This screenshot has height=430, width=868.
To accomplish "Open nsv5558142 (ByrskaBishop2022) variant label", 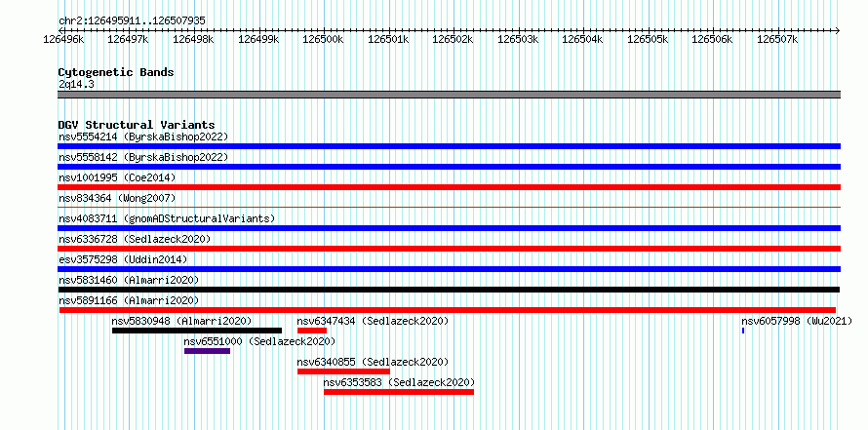I will 142,157.
